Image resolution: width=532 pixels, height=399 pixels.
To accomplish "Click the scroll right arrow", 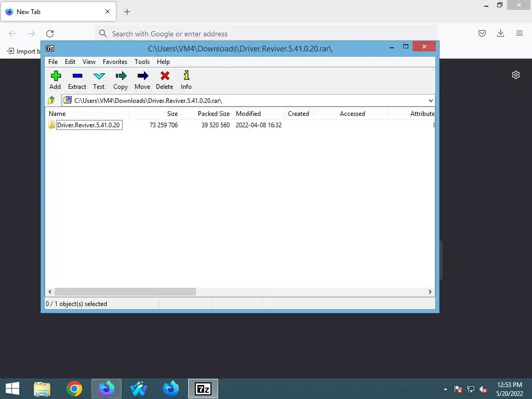I will (430, 292).
